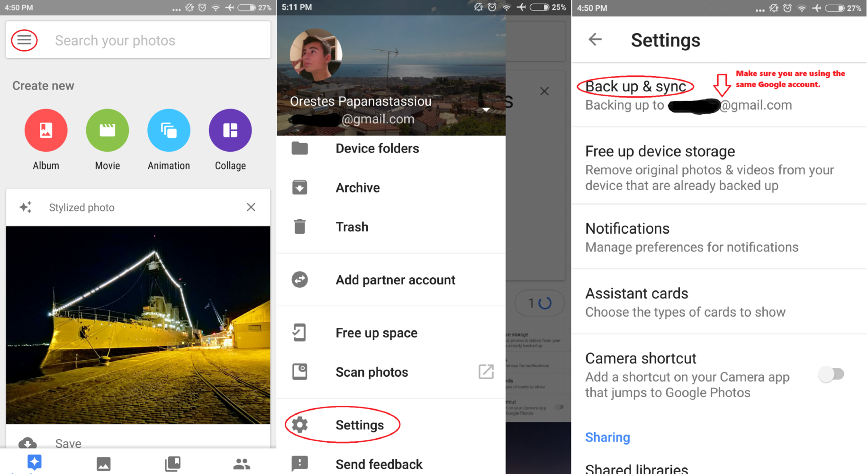Close the card behind the drawer
This screenshot has width=868, height=474.
coord(544,91)
